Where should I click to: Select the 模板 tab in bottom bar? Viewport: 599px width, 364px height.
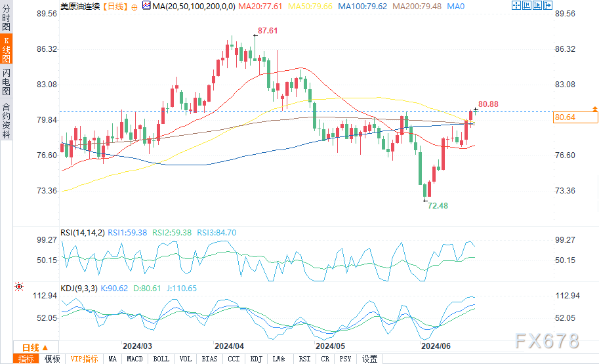52,359
